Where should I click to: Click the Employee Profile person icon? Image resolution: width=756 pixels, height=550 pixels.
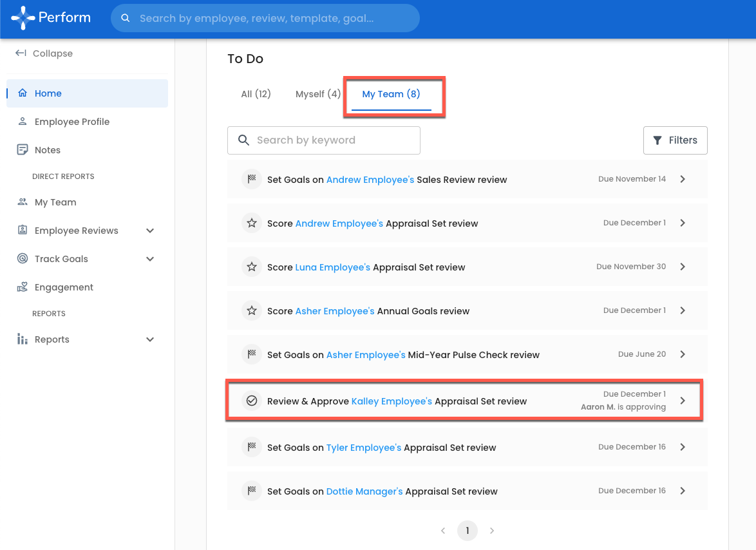(x=23, y=122)
